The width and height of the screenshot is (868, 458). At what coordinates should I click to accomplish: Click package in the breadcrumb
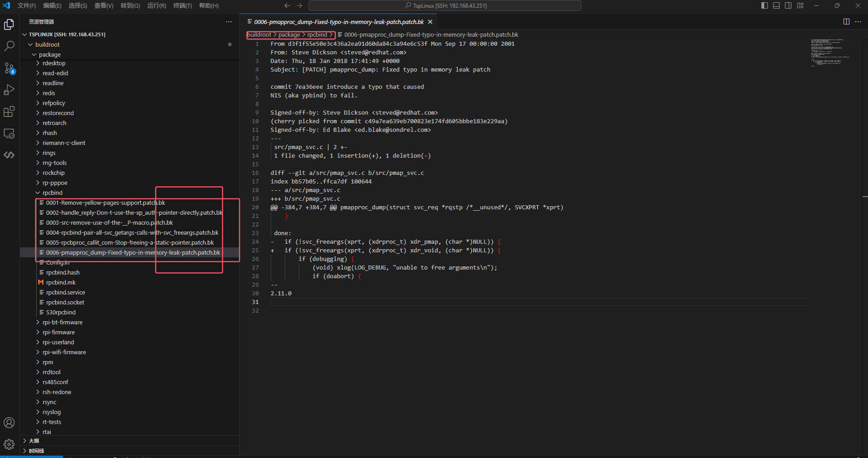pos(289,34)
